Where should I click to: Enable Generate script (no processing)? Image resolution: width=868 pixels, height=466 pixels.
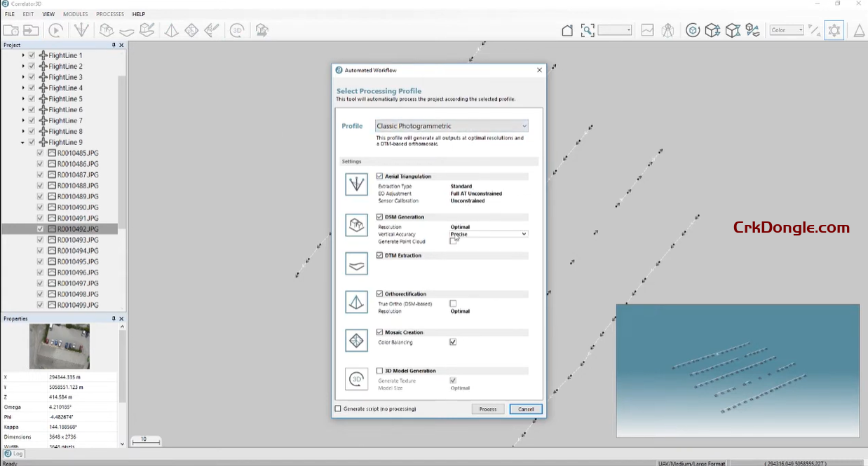337,407
